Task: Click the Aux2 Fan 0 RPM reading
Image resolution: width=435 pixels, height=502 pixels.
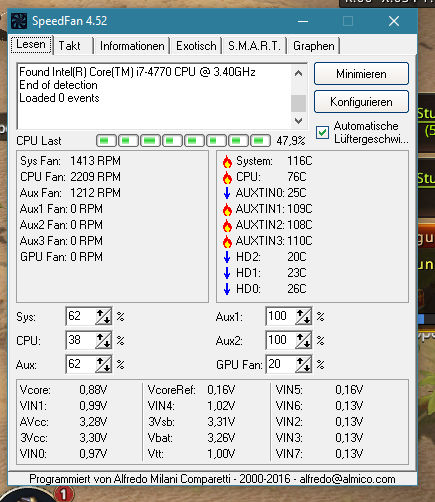Action: (61, 225)
